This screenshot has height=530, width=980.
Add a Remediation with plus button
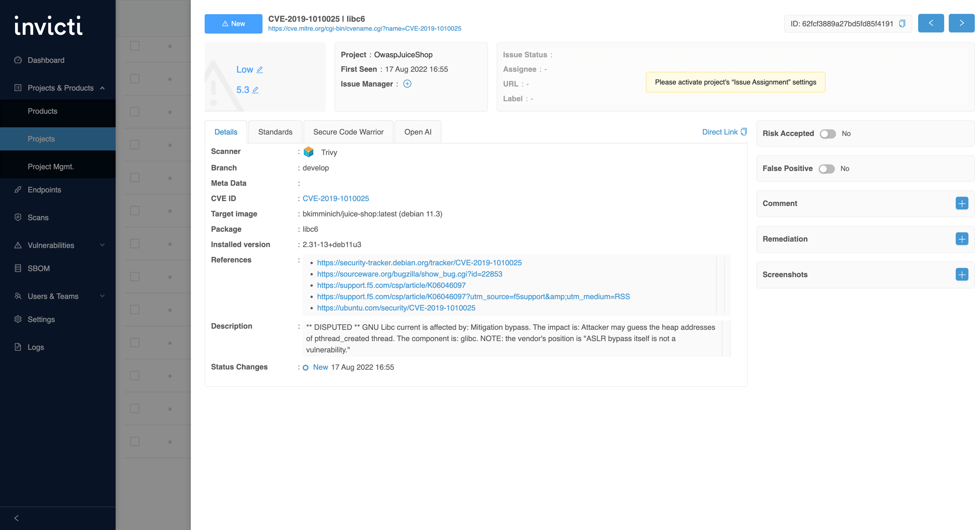point(961,239)
